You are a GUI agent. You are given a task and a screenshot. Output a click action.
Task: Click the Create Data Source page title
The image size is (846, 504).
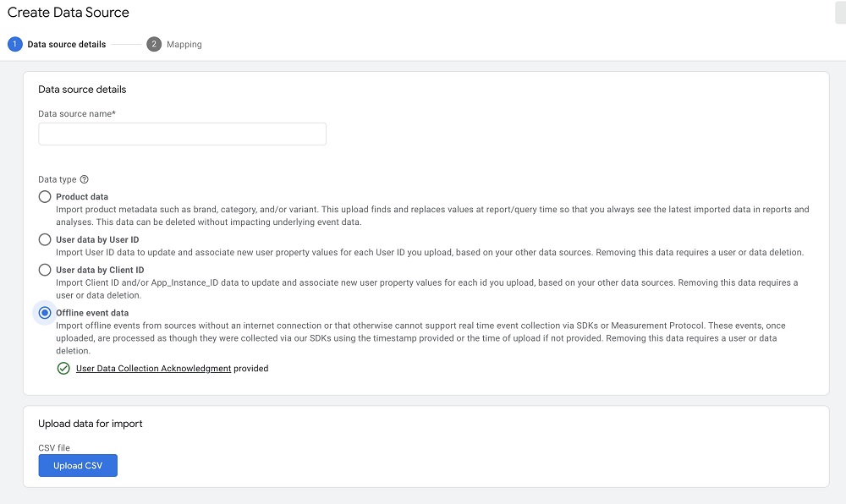pos(69,14)
